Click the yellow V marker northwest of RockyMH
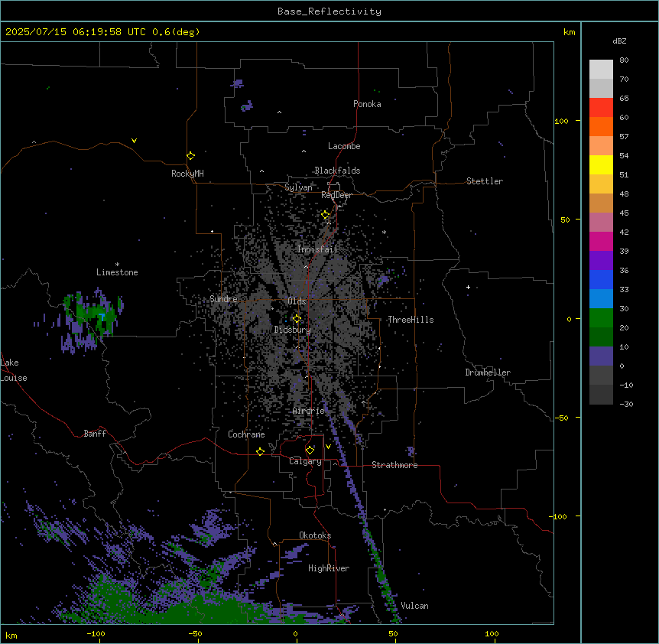 tap(134, 141)
